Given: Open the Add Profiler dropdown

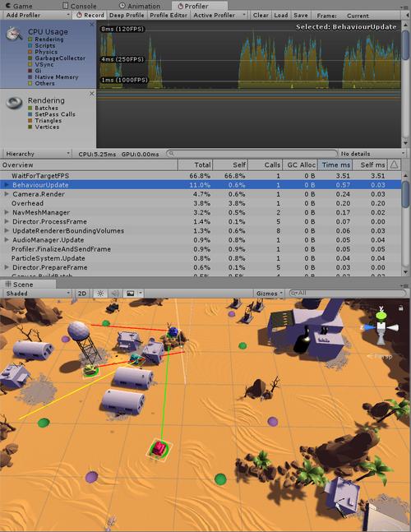Looking at the screenshot, I should pyautogui.click(x=36, y=16).
